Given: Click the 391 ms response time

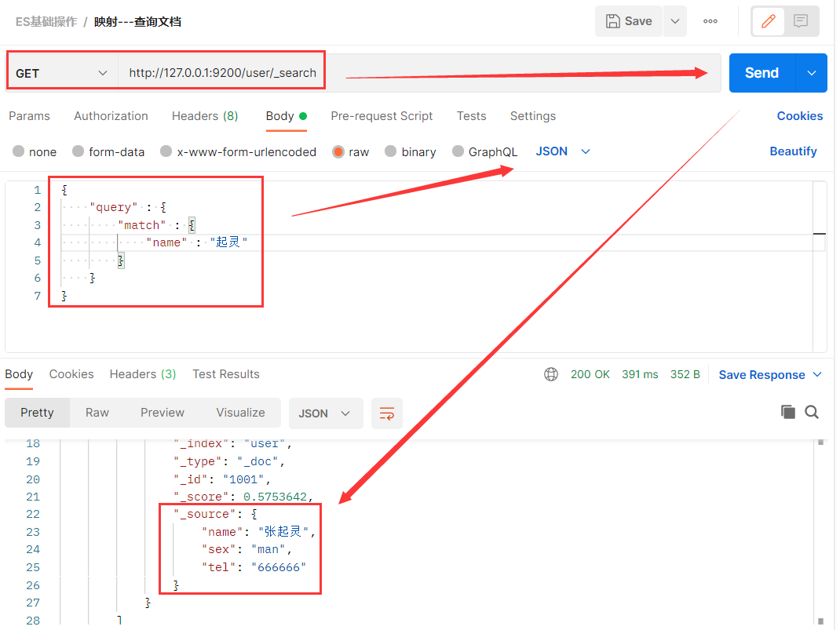Looking at the screenshot, I should tap(640, 374).
